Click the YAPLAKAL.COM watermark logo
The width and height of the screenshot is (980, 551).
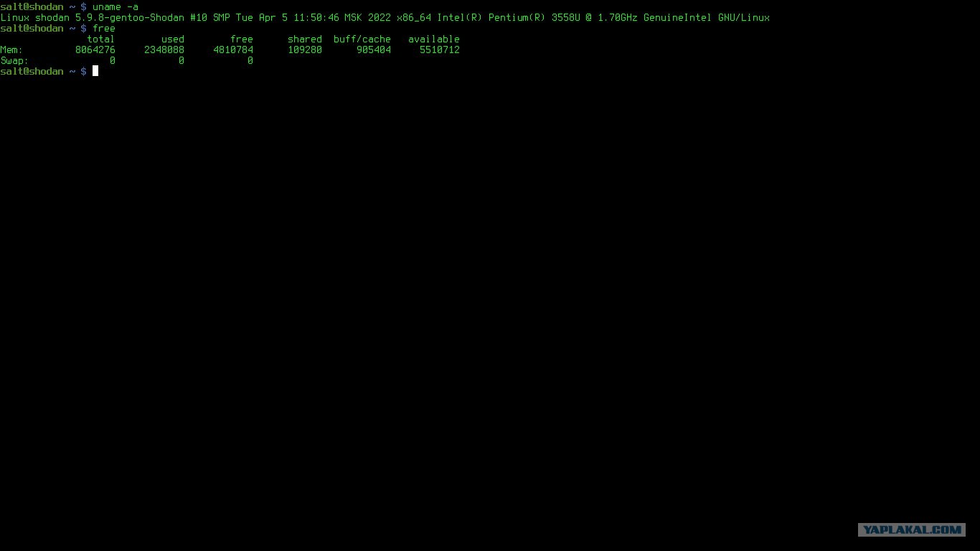click(x=912, y=529)
